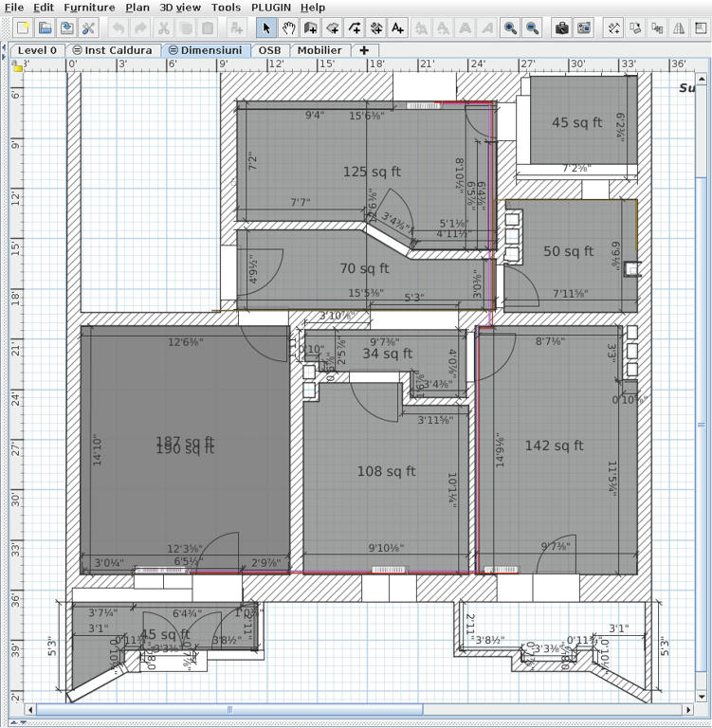
Task: Open the Plan menu
Action: tap(137, 8)
